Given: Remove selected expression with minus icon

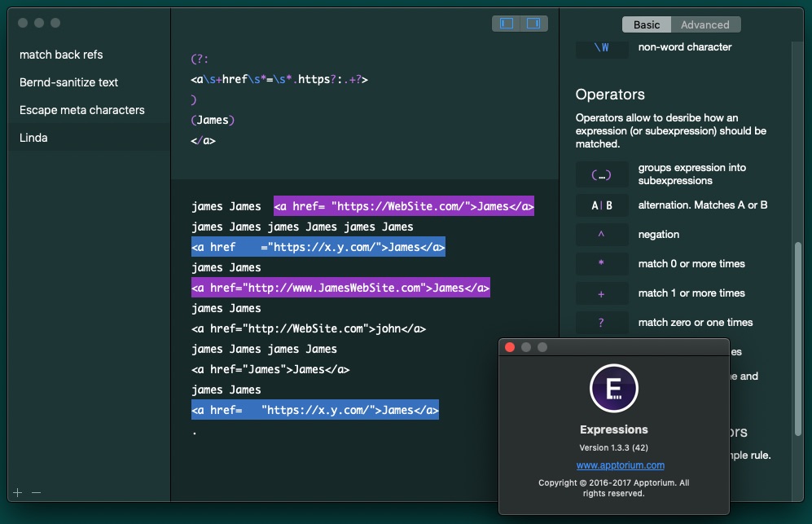Looking at the screenshot, I should (36, 492).
